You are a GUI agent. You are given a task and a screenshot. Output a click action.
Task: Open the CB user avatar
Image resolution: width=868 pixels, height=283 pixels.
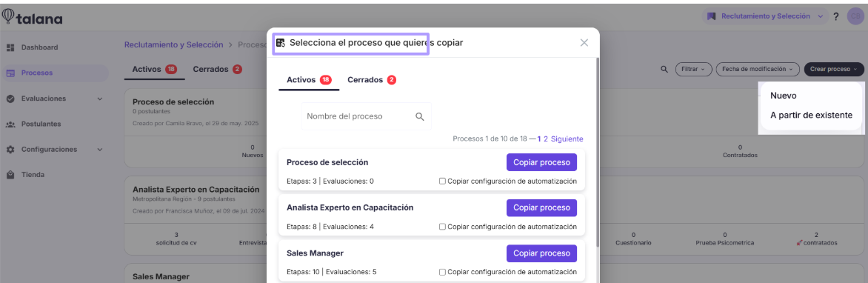[855, 16]
